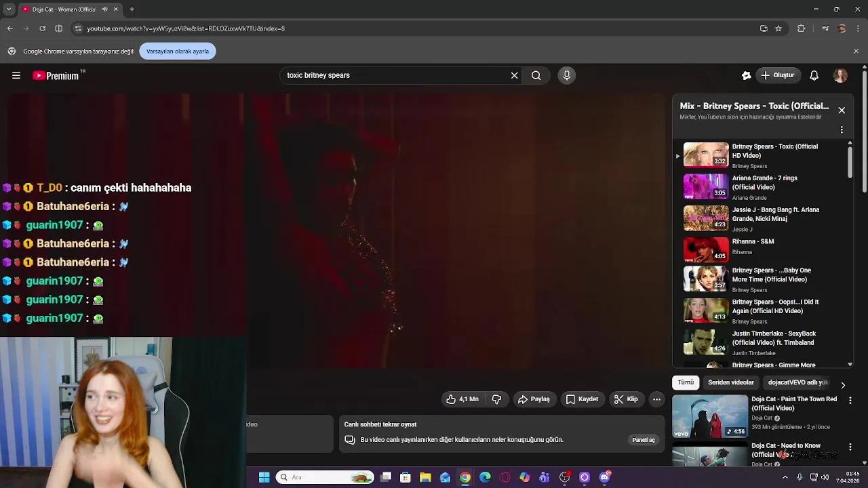Click Paneli aç button
The width and height of the screenshot is (868, 488).
coord(644,440)
